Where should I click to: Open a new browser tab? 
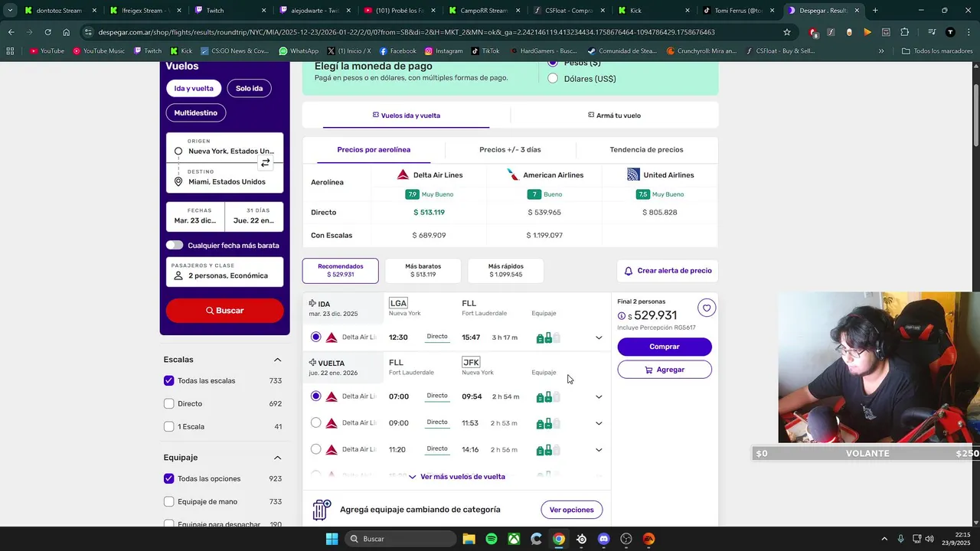[x=875, y=11]
